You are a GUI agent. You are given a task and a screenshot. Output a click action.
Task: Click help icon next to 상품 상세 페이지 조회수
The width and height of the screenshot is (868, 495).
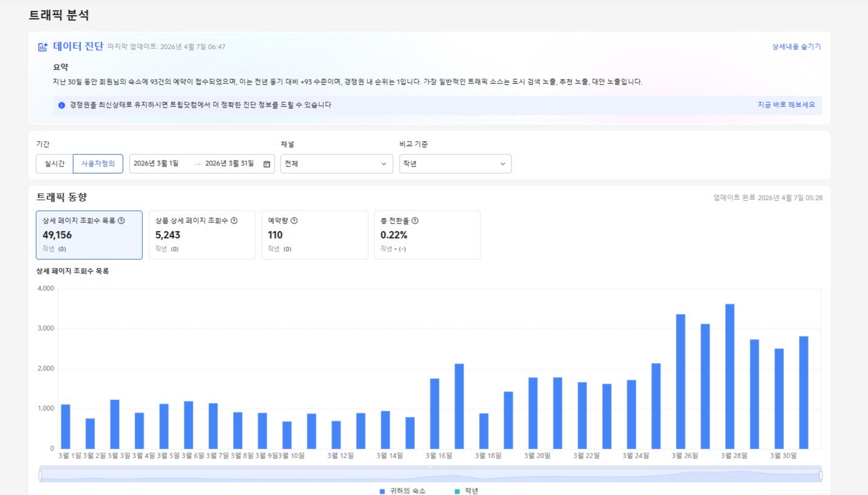tap(234, 221)
